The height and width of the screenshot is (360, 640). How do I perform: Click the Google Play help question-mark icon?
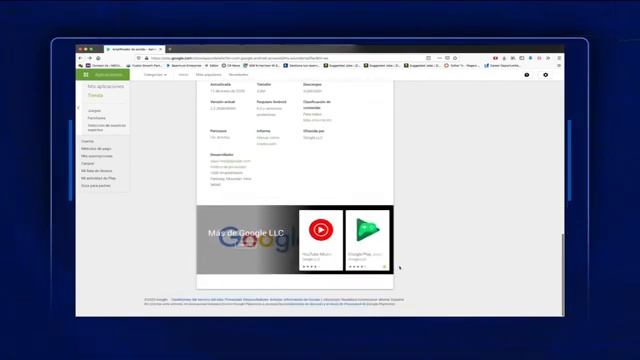(x=527, y=75)
